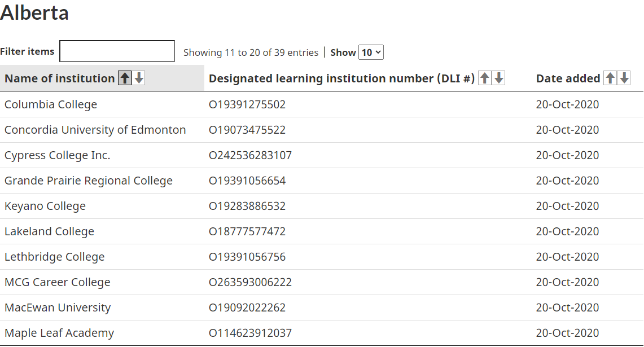Select DLI number O242536283107
The height and width of the screenshot is (347, 644).
pos(250,155)
